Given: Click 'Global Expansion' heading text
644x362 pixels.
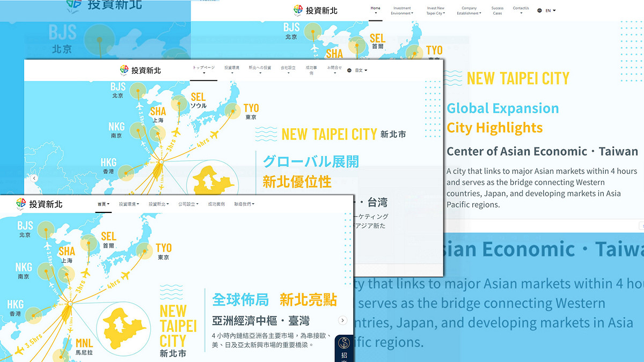Looking at the screenshot, I should coord(503,108).
